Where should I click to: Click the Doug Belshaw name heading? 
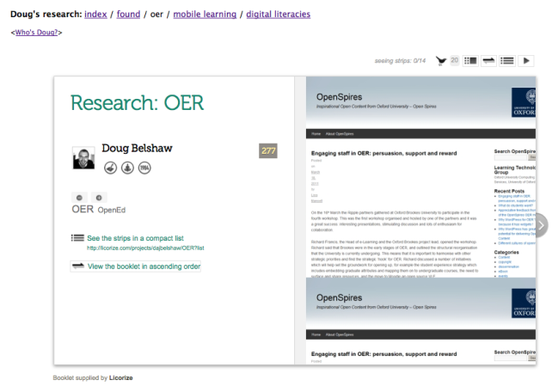(x=137, y=148)
